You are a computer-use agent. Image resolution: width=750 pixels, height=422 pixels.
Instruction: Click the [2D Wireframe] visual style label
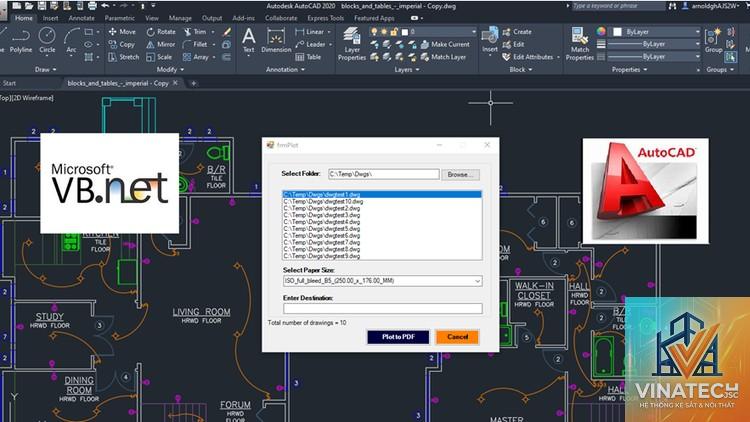(33, 98)
